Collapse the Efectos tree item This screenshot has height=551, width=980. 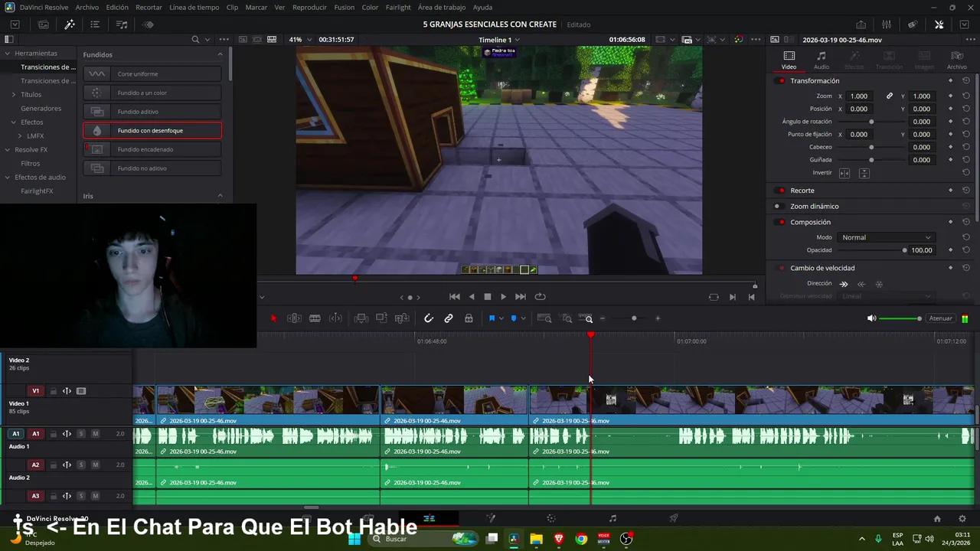pos(13,122)
